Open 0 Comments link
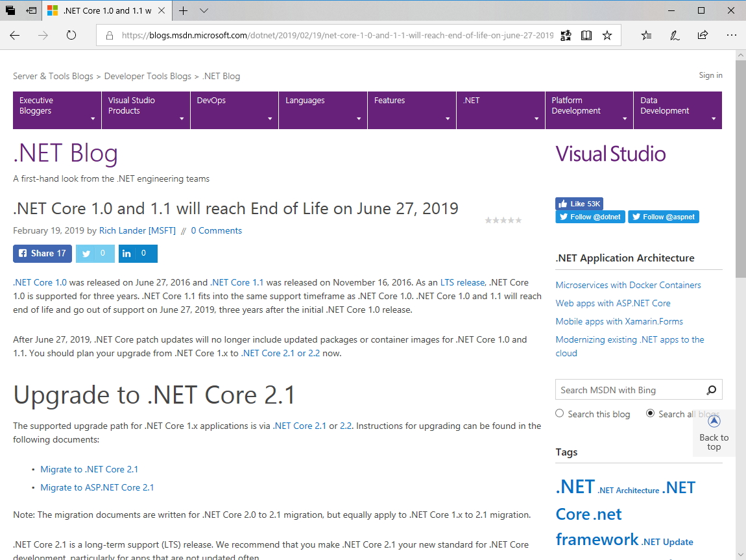Image resolution: width=746 pixels, height=560 pixels. (217, 231)
